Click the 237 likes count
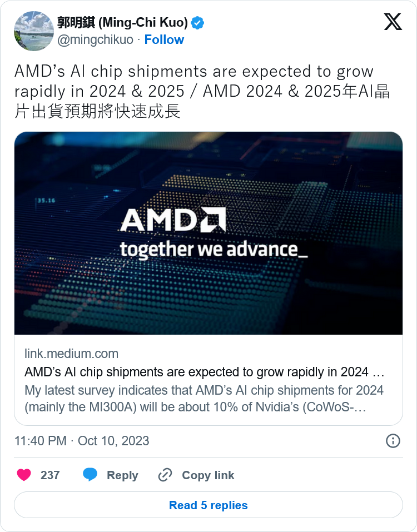417x532 pixels. pyautogui.click(x=50, y=475)
